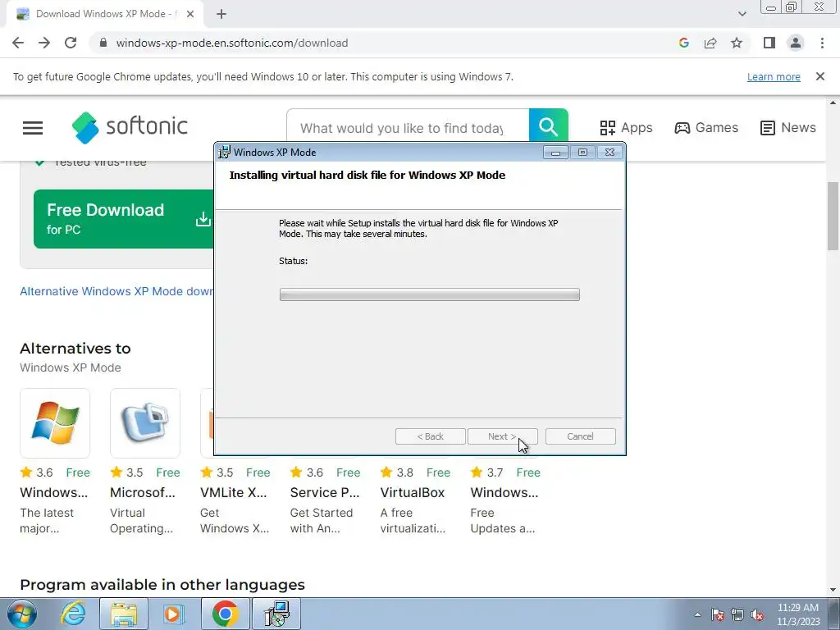Image resolution: width=840 pixels, height=630 pixels.
Task: Click the installer icon in the dialog title bar
Action: pyautogui.click(x=224, y=152)
